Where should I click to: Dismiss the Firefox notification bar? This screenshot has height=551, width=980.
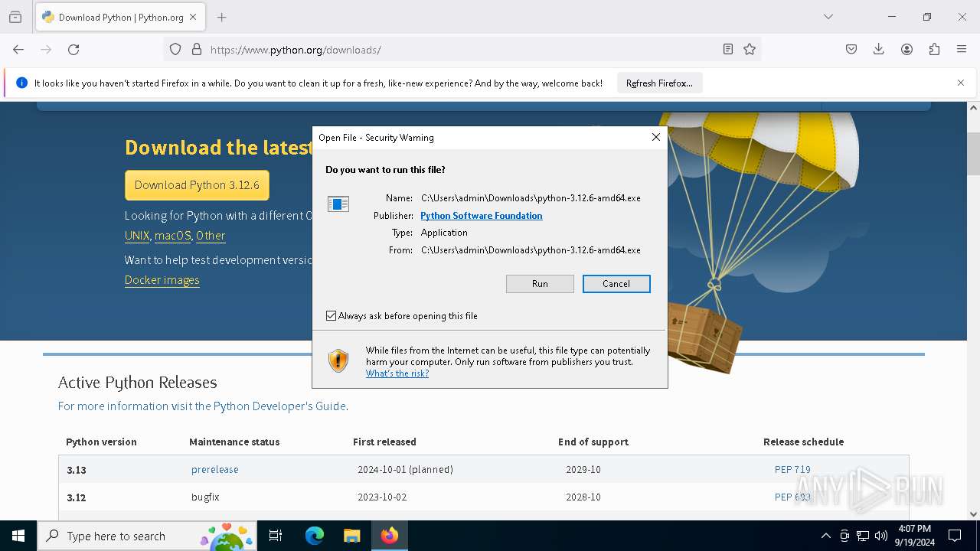(x=961, y=83)
